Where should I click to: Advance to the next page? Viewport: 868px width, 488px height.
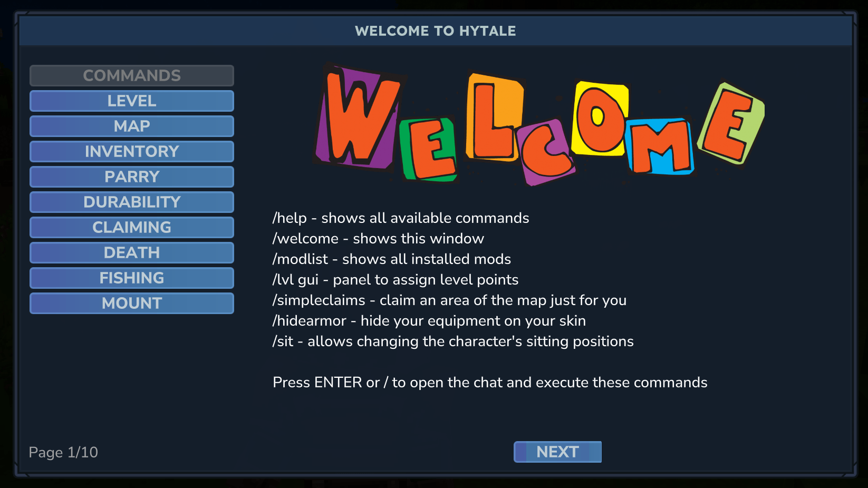(x=557, y=452)
